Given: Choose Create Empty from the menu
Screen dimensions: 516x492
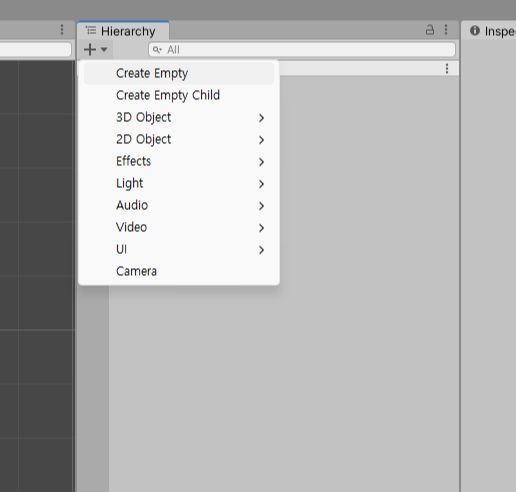Looking at the screenshot, I should pos(179,73).
